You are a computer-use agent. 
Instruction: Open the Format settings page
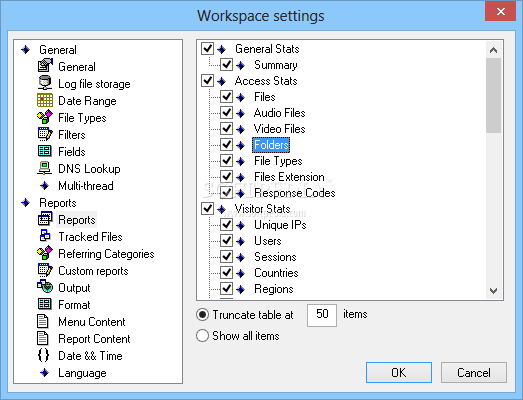(74, 305)
